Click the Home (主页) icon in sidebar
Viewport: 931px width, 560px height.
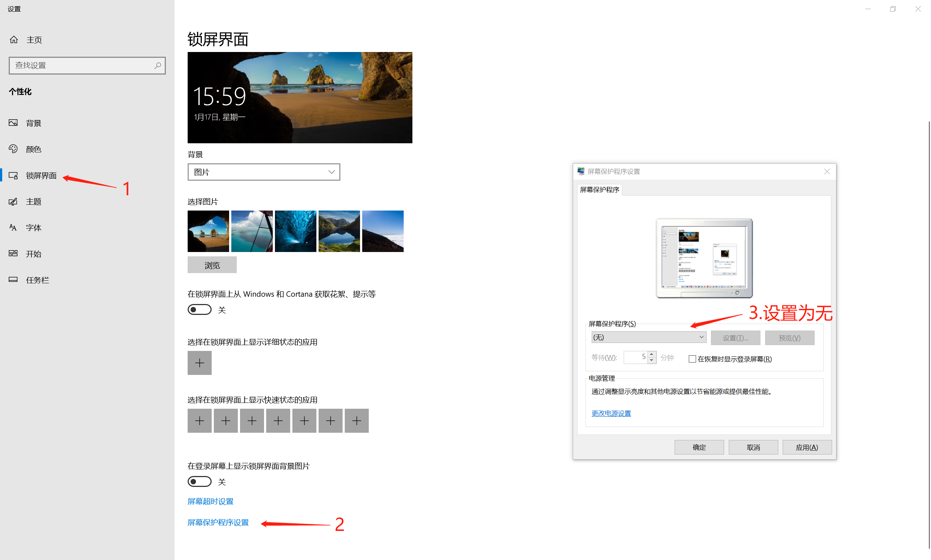[14, 40]
